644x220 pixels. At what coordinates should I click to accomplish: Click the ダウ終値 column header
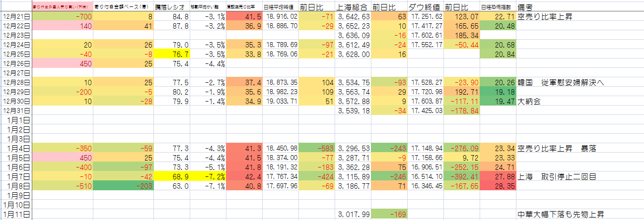tap(425, 7)
